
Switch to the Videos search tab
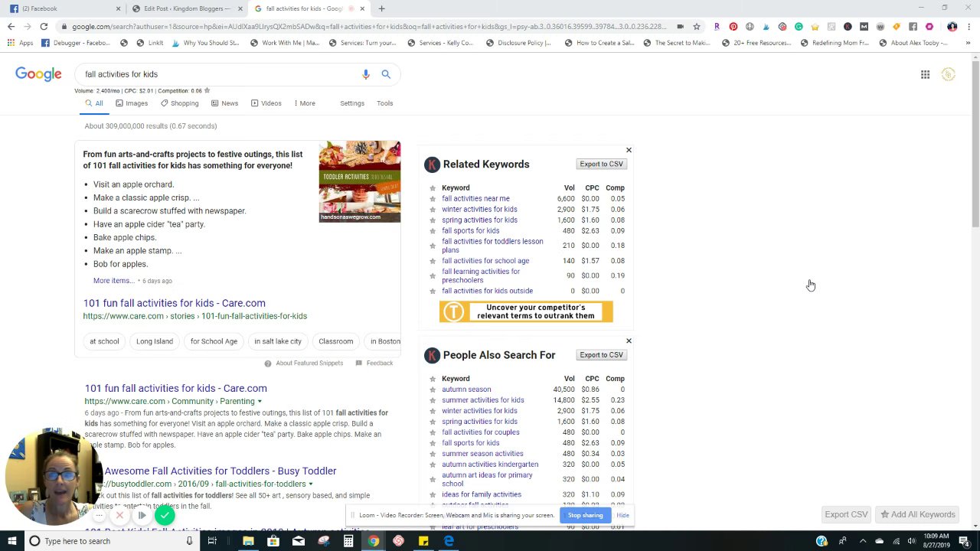[x=266, y=103]
